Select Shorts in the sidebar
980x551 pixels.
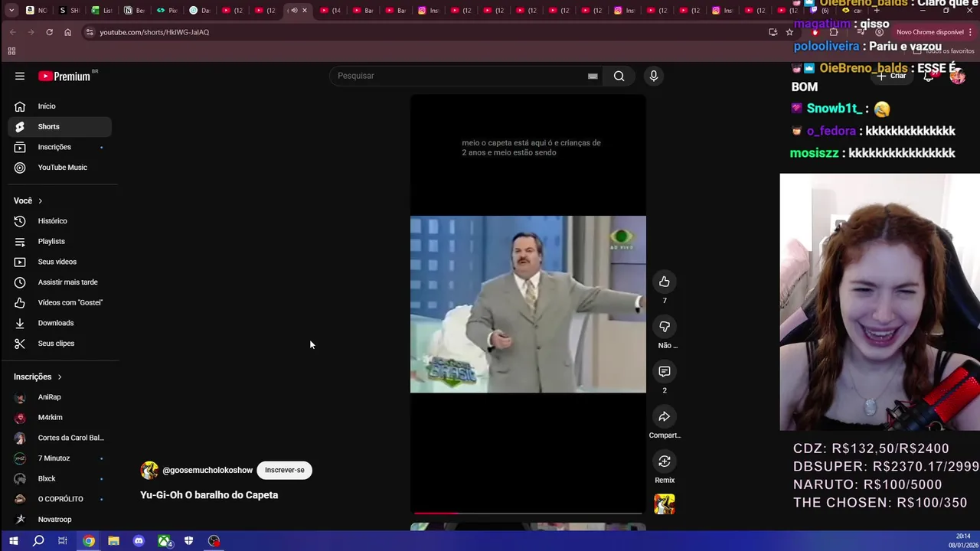coord(60,126)
